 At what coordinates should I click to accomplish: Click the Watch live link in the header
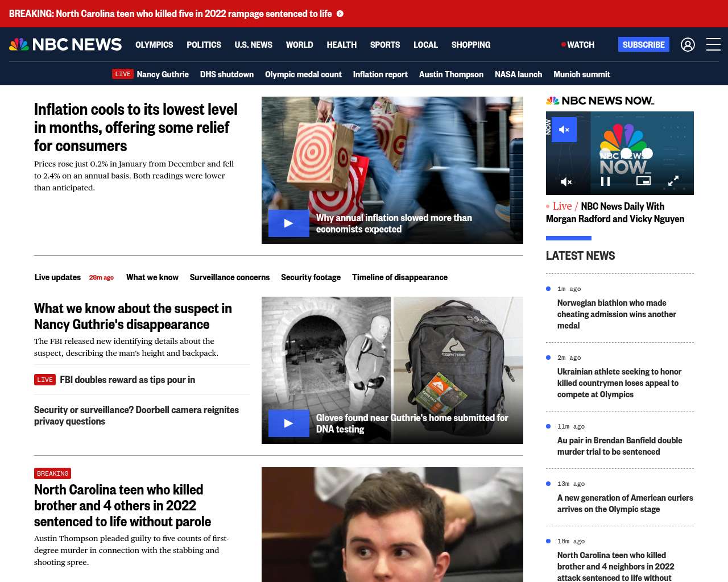[x=578, y=44]
